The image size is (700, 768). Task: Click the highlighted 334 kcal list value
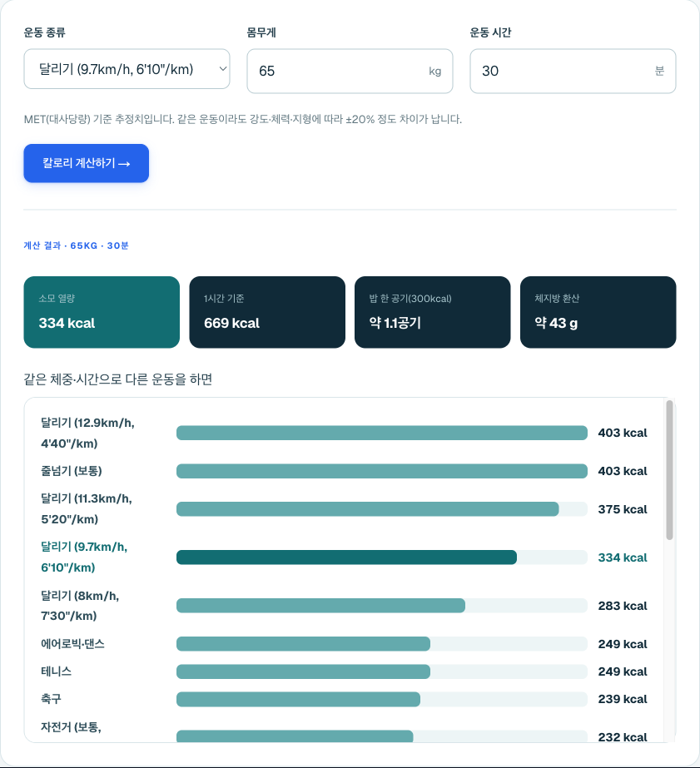623,557
